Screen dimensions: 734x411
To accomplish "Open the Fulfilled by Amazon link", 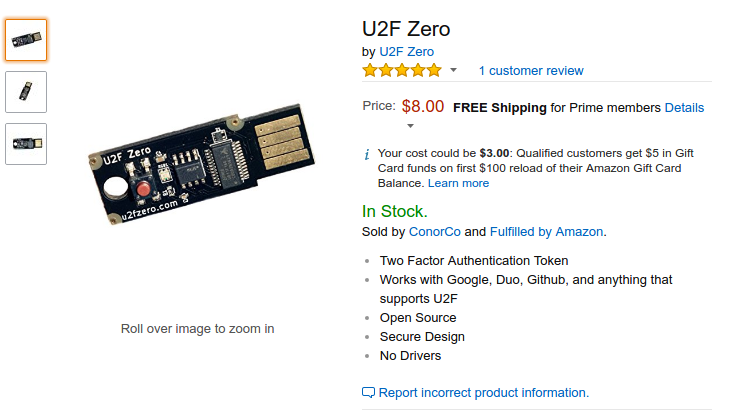I will 546,232.
